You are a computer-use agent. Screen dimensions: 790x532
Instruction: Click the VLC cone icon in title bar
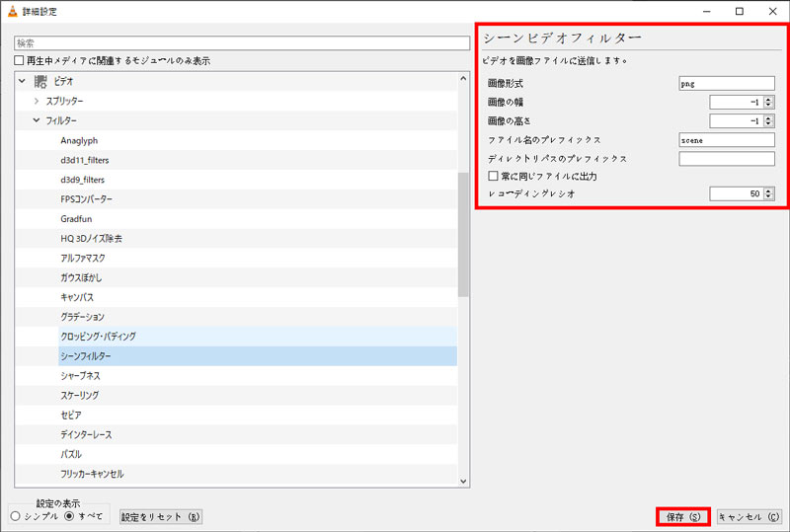11,11
